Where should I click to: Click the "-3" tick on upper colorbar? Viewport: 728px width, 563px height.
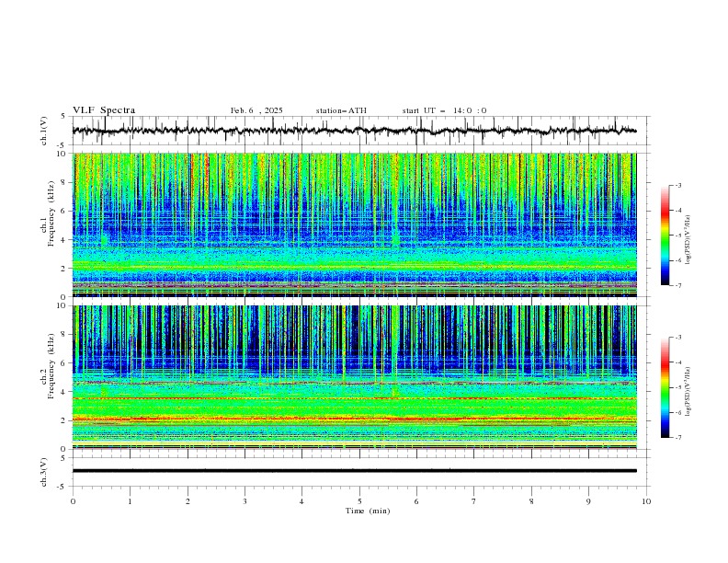[x=677, y=185]
